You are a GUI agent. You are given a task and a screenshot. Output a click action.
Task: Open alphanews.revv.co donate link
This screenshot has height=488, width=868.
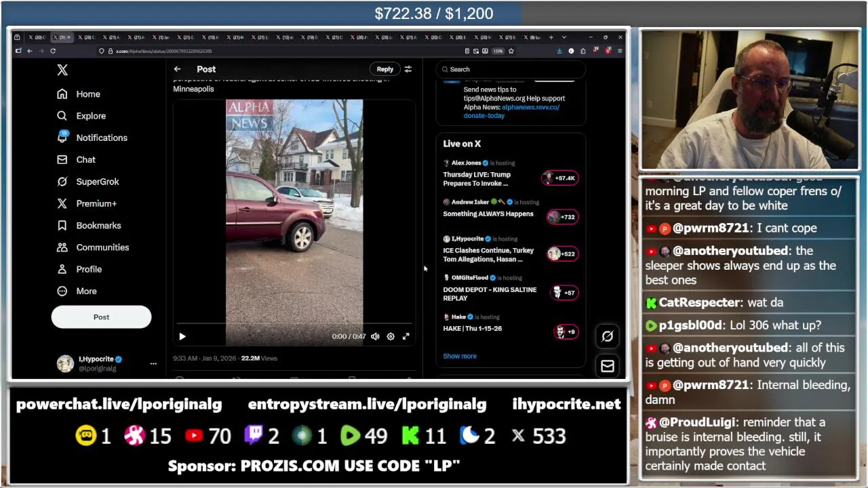coord(511,111)
